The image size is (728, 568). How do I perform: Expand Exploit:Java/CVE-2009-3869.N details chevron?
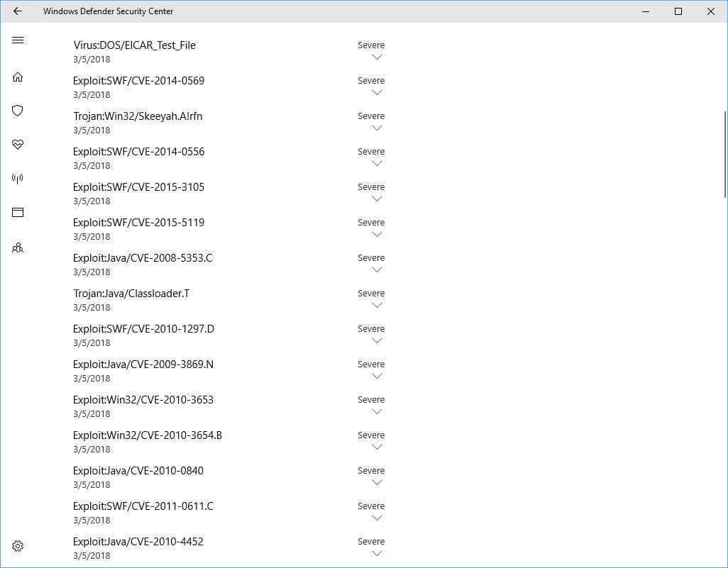tap(377, 377)
